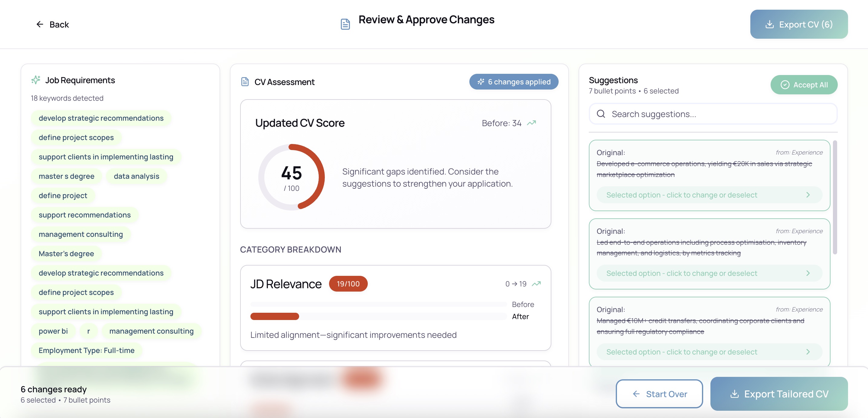
Task: Click the CV Assessment document icon
Action: [245, 82]
